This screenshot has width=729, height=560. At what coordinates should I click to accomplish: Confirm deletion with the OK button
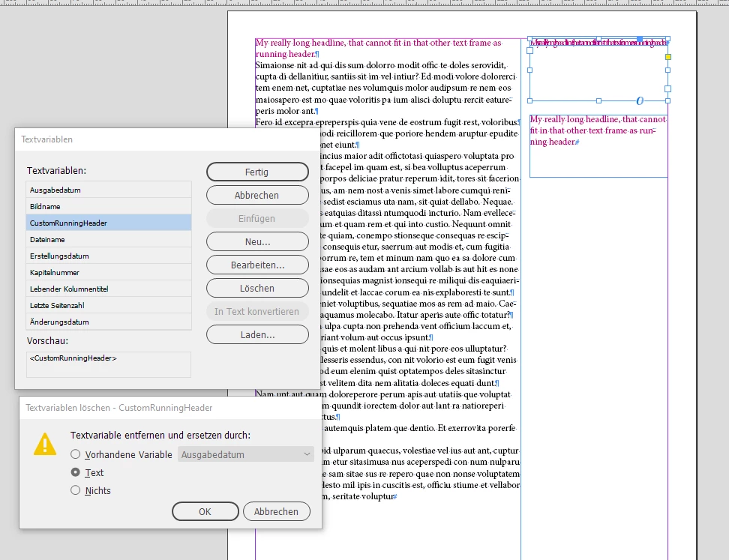[205, 511]
